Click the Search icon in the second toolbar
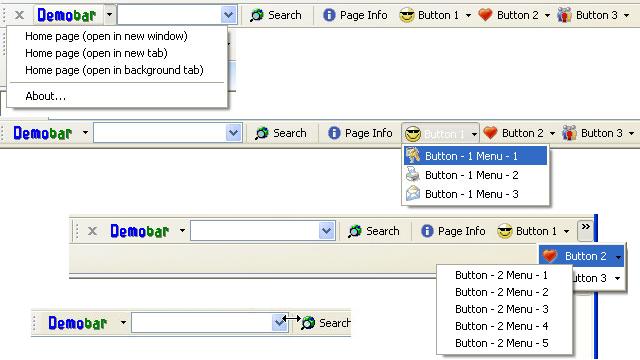The height and width of the screenshot is (360, 640). click(x=262, y=133)
